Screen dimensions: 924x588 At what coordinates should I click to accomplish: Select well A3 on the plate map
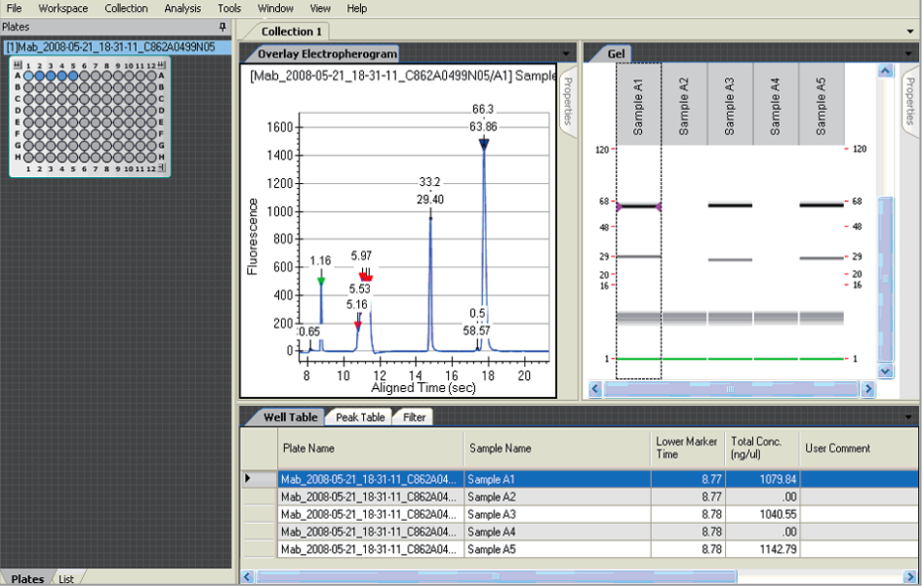point(50,75)
